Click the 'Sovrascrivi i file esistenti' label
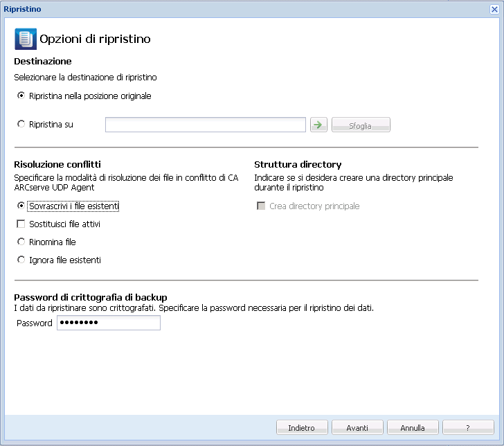Viewport: 504px width, 446px height. pyautogui.click(x=73, y=206)
